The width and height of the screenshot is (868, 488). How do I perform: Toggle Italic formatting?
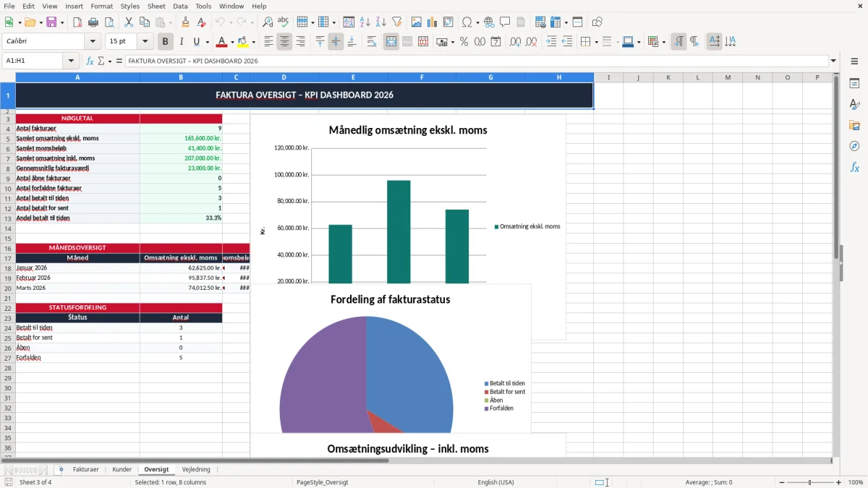[181, 42]
